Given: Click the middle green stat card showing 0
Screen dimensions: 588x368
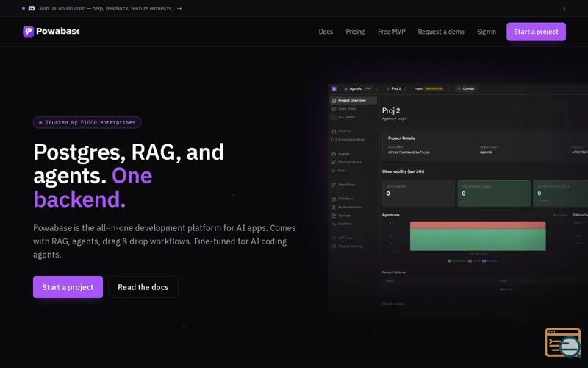Looking at the screenshot, I should pos(494,194).
